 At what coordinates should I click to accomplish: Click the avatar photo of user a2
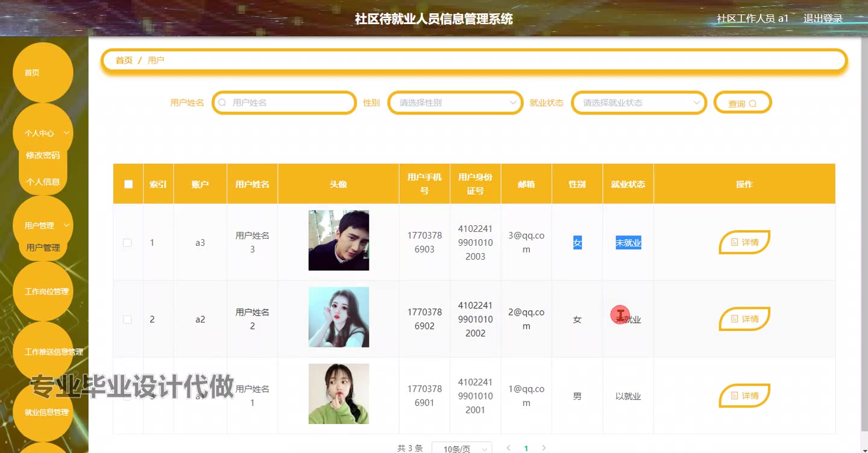[x=339, y=317]
